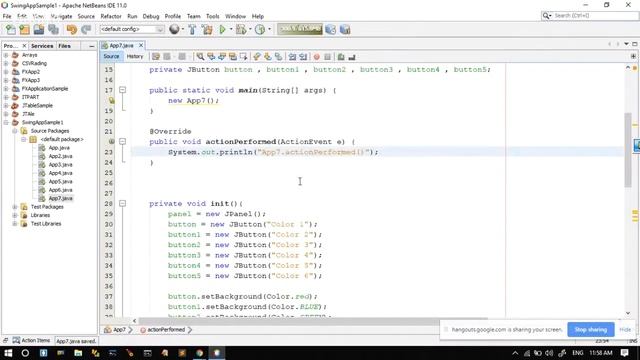Click the Last Edit icon in editor toolbar

156,57
